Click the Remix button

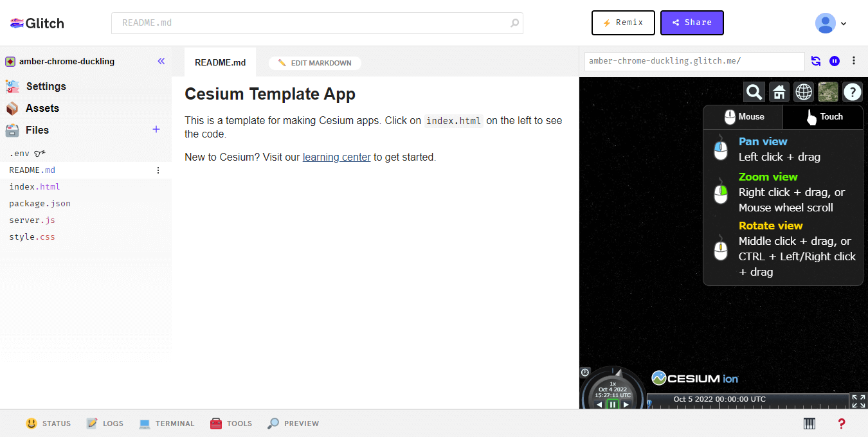623,22
